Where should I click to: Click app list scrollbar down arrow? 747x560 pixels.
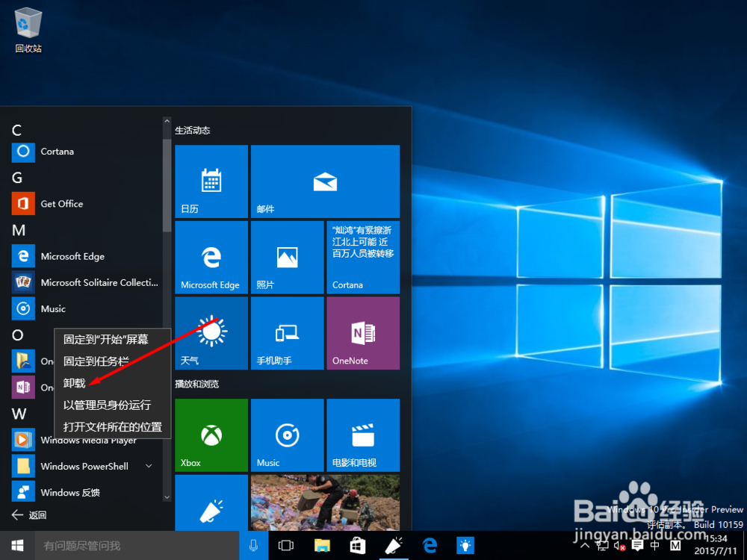pos(167,497)
